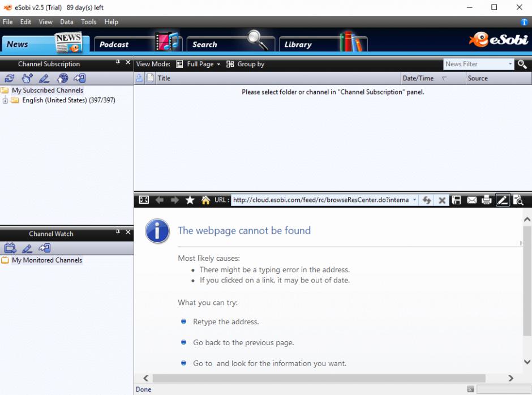The height and width of the screenshot is (395, 532).
Task: Click the browser vertical scrollbar up arrow
Action: [x=527, y=220]
